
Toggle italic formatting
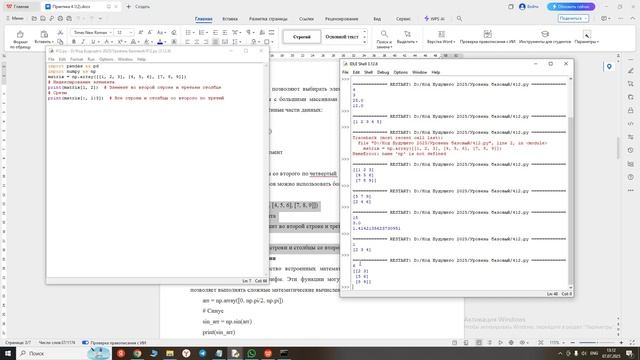(x=83, y=42)
